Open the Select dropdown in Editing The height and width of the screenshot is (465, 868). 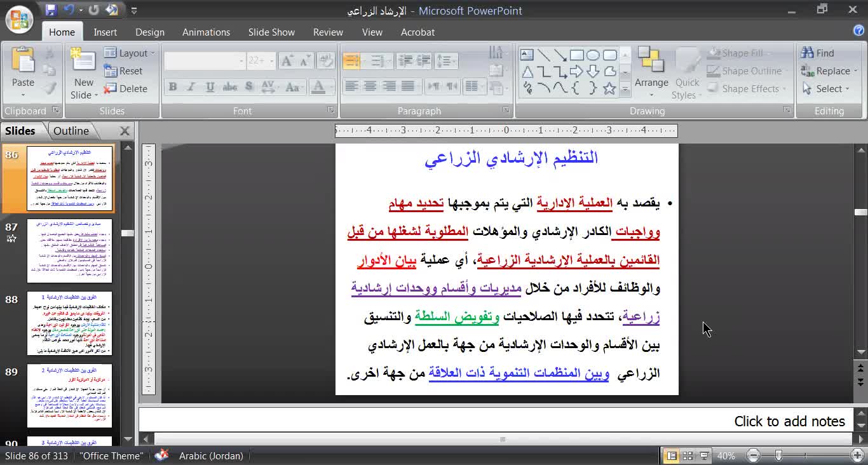[826, 89]
